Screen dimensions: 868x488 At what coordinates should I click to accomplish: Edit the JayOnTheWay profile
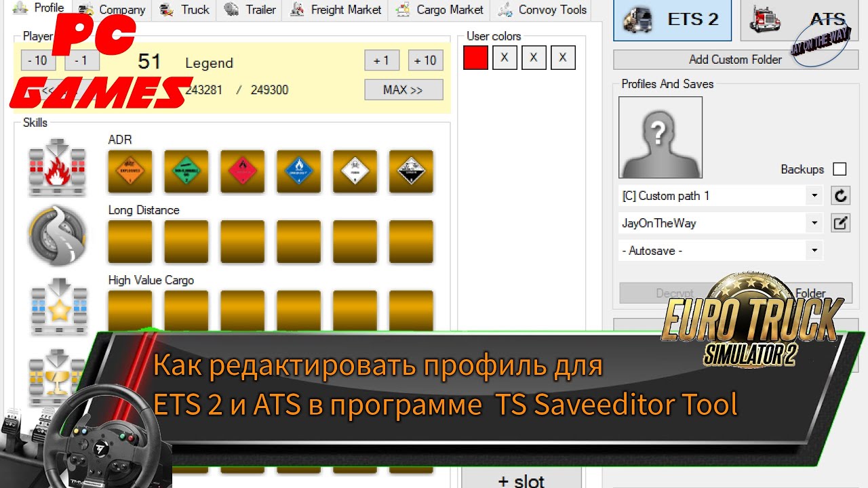click(x=840, y=223)
